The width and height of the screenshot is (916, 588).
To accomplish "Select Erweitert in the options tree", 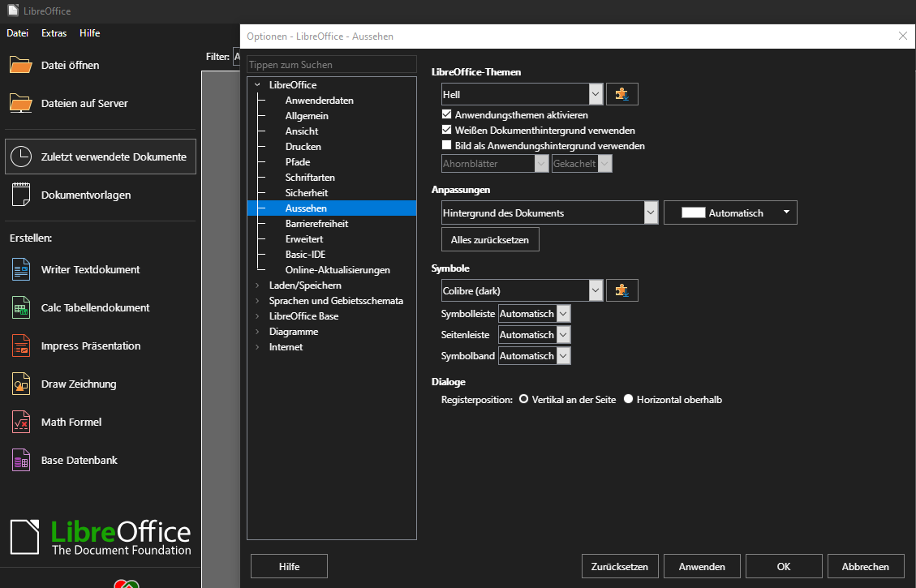I will [x=303, y=238].
